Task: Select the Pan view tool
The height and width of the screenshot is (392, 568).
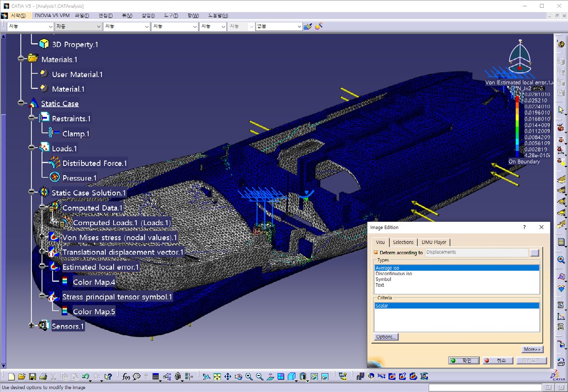Action: (228, 376)
